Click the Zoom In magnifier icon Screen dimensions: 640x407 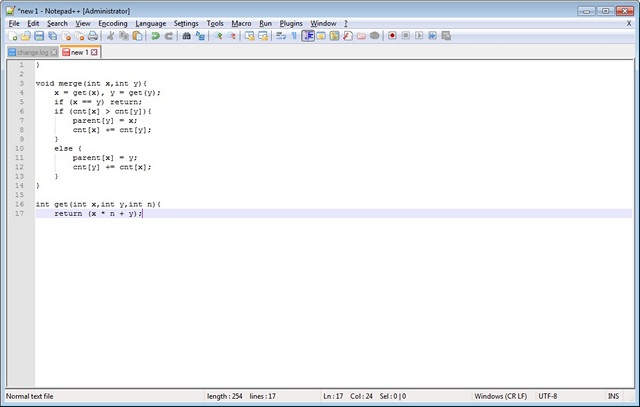click(x=218, y=36)
